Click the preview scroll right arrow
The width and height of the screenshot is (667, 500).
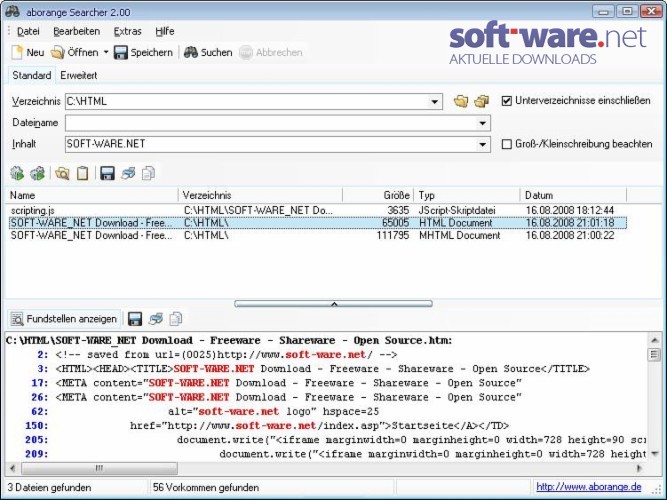tap(639, 468)
